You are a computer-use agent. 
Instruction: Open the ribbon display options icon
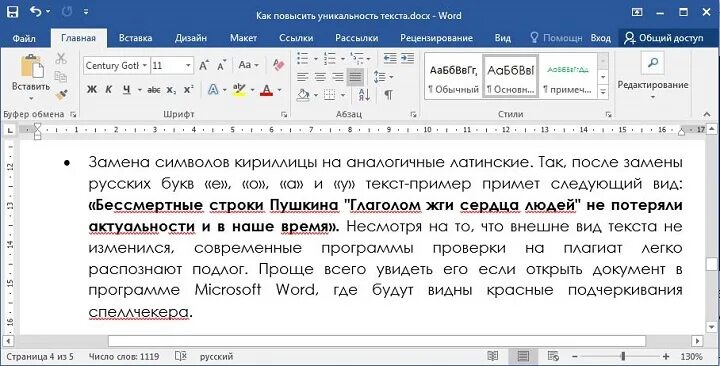click(637, 12)
